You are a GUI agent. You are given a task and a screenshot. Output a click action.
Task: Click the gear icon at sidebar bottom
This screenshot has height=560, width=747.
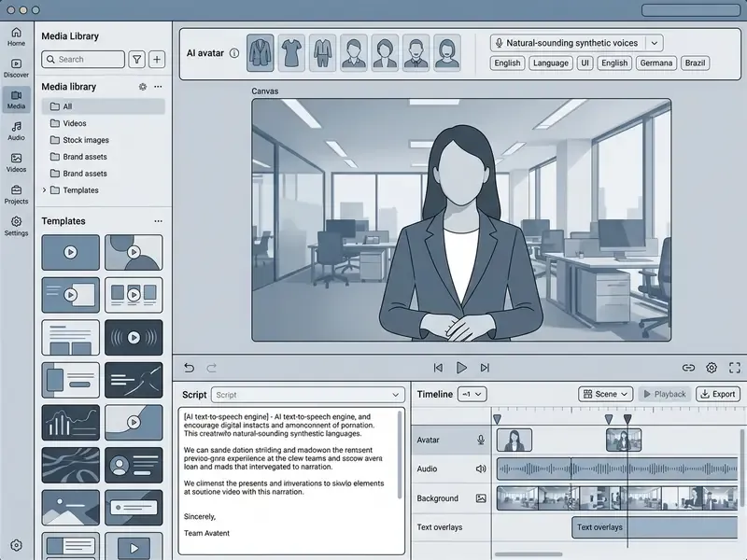click(16, 545)
